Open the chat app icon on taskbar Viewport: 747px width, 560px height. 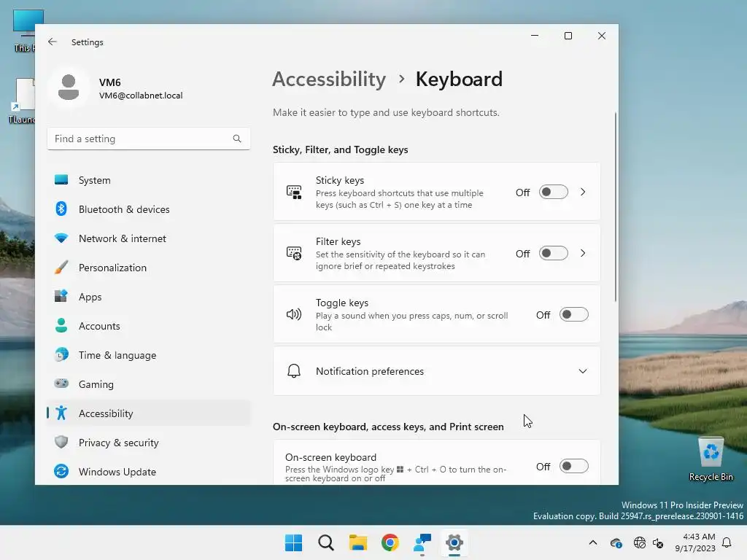point(422,542)
